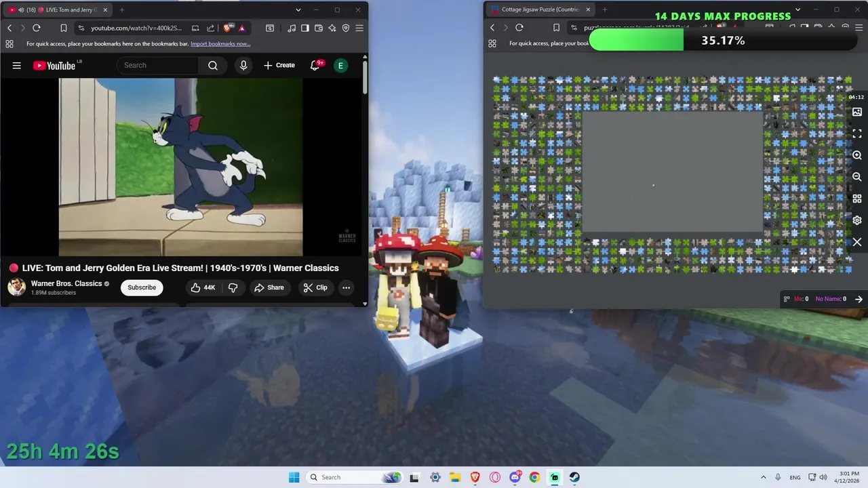This screenshot has height=488, width=868.
Task: Select the LIVE: Tom and Jerry browser tab
Action: [x=58, y=9]
